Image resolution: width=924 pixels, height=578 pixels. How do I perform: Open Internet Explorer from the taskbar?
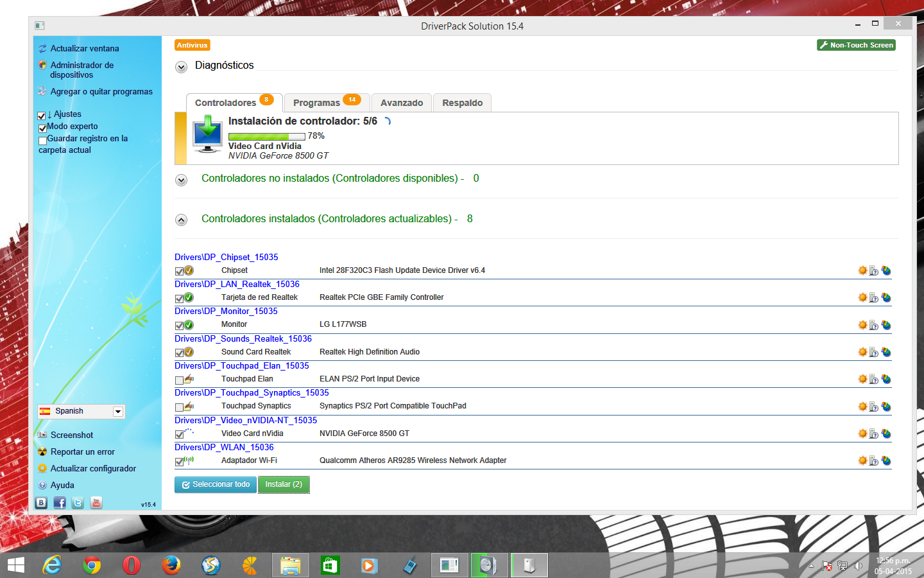(x=52, y=565)
